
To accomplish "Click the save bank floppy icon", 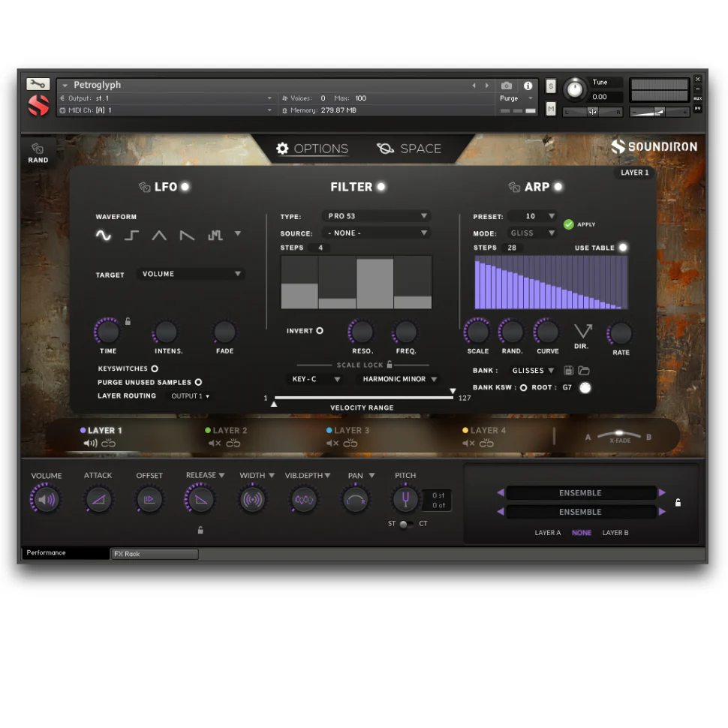I will click(568, 371).
